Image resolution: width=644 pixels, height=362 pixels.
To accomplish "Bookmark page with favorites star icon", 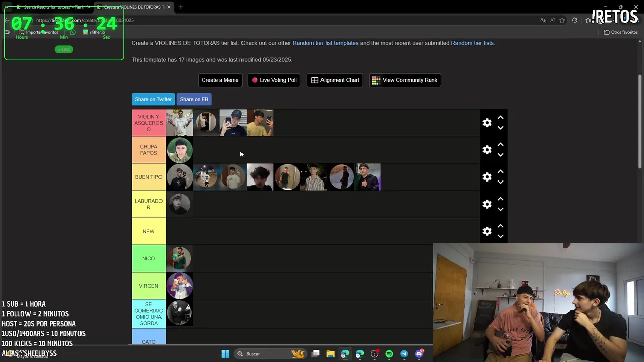I will pyautogui.click(x=562, y=20).
